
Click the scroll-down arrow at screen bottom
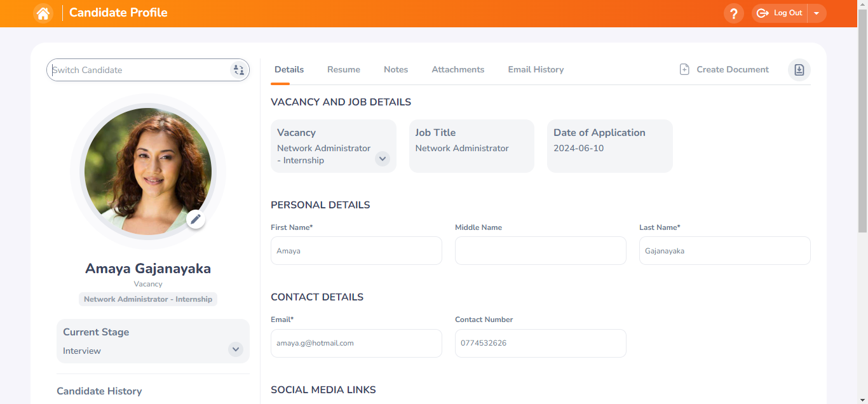point(862,400)
